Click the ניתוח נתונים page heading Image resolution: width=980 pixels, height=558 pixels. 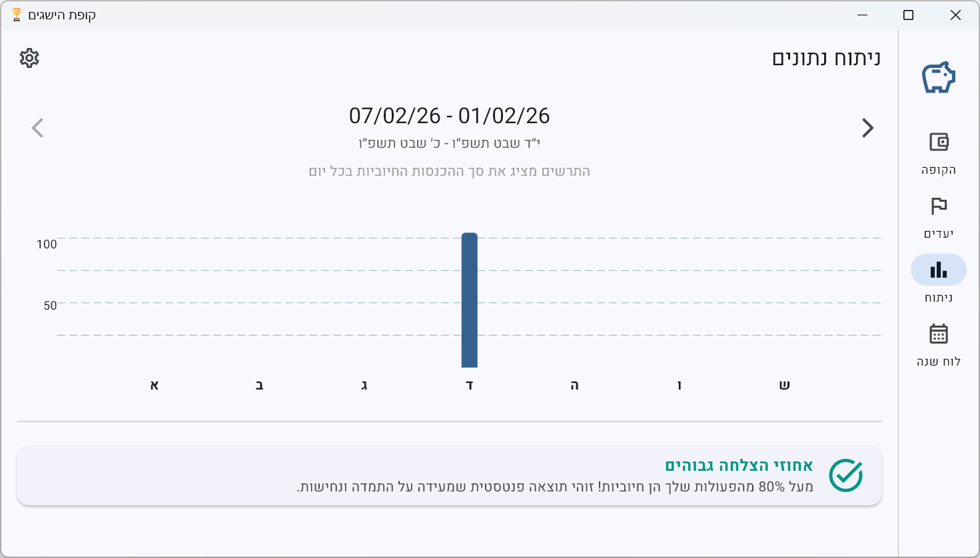[827, 58]
